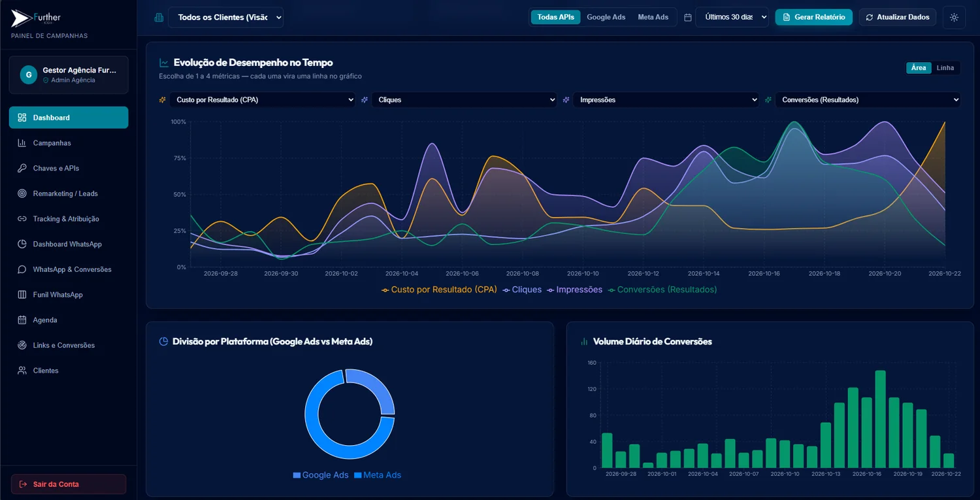Toggle light theme with the sun icon

[x=954, y=17]
